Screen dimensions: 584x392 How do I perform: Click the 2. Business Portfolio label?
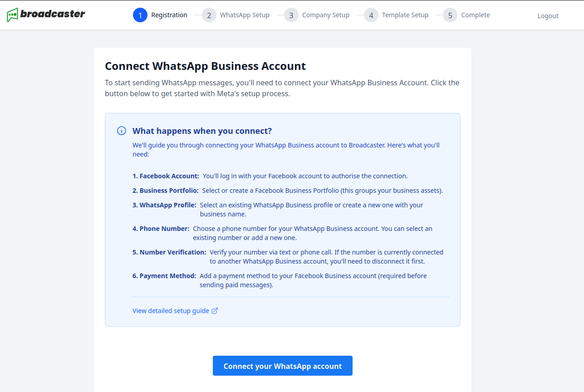coord(166,191)
